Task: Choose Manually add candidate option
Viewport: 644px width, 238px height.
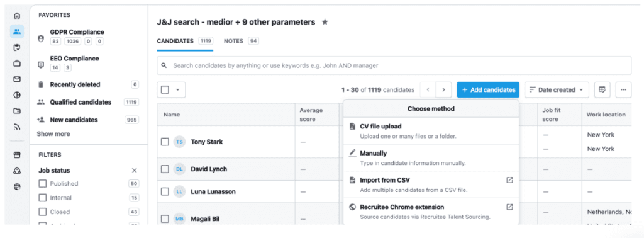Action: tap(431, 157)
